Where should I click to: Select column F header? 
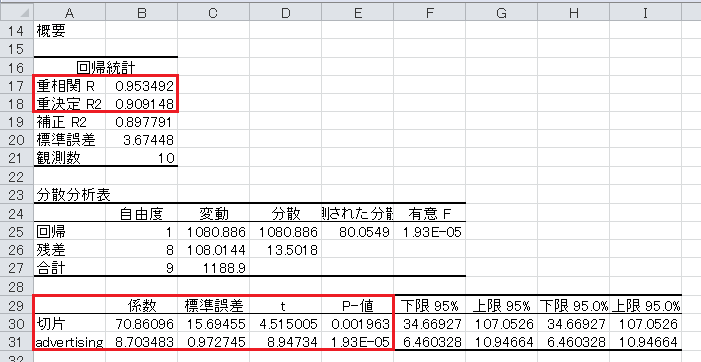click(x=430, y=13)
